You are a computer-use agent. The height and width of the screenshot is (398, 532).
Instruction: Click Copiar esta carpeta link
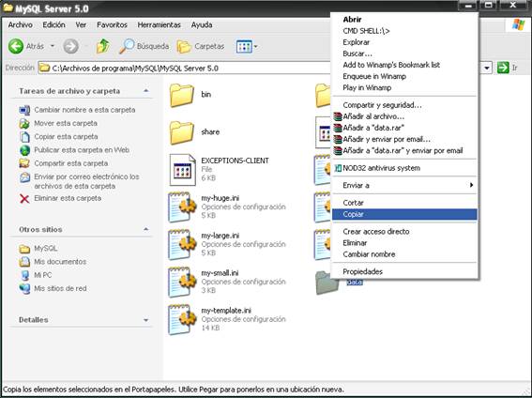pos(66,137)
